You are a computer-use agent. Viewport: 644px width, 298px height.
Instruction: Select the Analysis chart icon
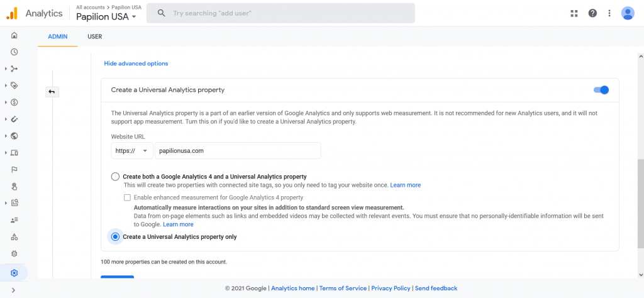coord(14,203)
